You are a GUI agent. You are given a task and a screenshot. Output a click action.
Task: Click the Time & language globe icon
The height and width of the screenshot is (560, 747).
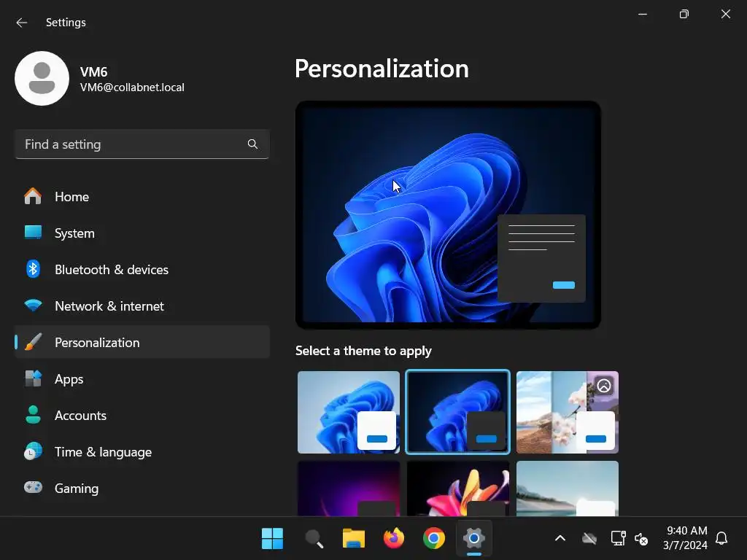click(x=33, y=451)
